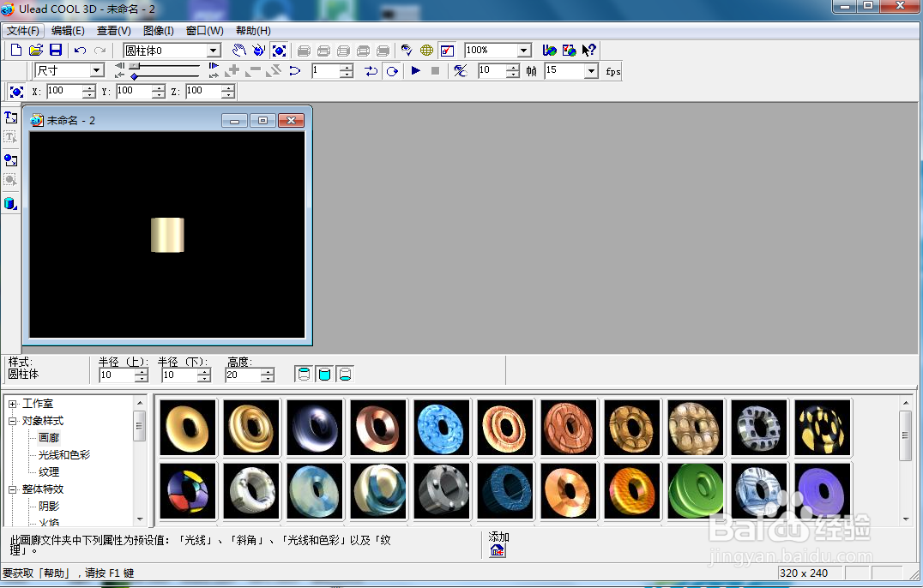Open the 帮助(H) menu
Image resolution: width=923 pixels, height=588 pixels.
click(x=253, y=31)
